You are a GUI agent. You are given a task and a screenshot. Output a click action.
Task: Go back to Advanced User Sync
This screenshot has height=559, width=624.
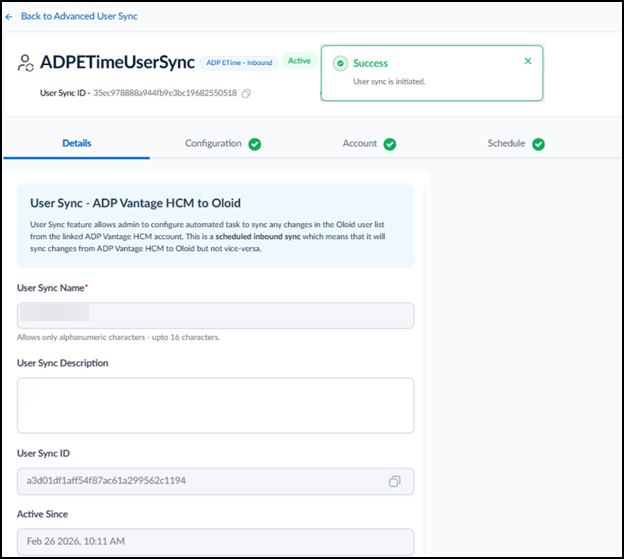[x=79, y=16]
